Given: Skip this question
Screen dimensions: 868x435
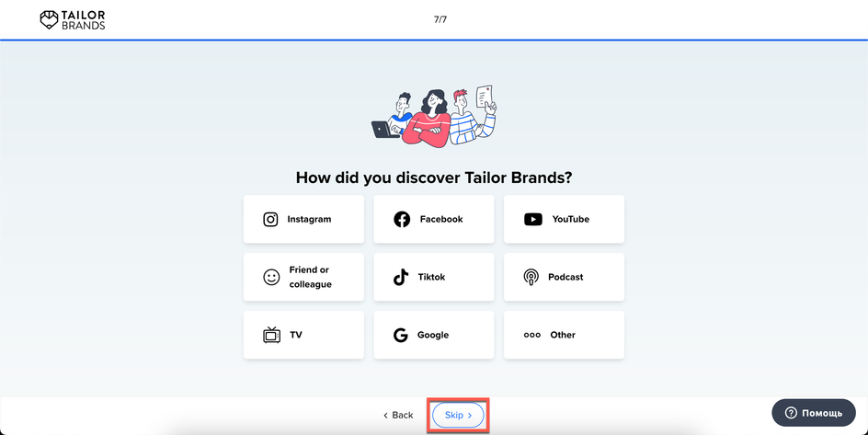Looking at the screenshot, I should [458, 415].
